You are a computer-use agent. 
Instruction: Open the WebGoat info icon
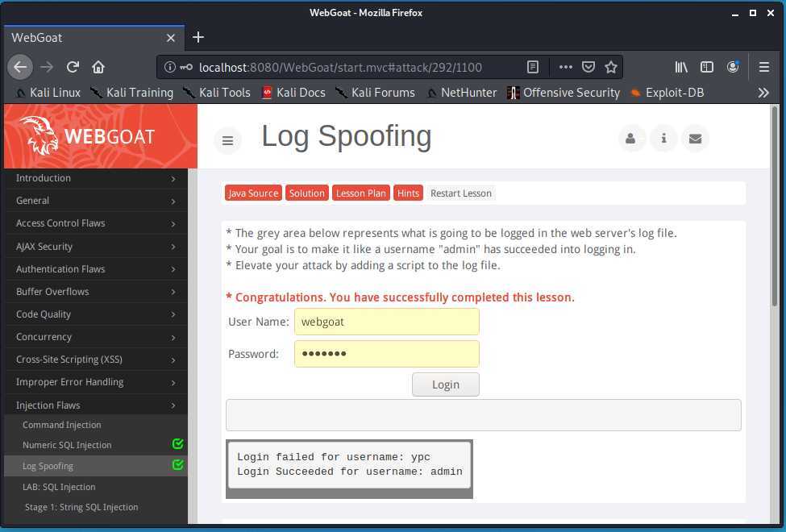(663, 139)
